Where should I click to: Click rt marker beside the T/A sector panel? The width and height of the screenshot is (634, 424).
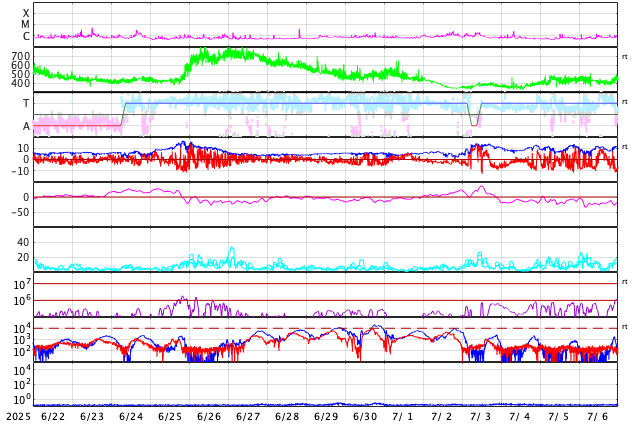coord(625,101)
